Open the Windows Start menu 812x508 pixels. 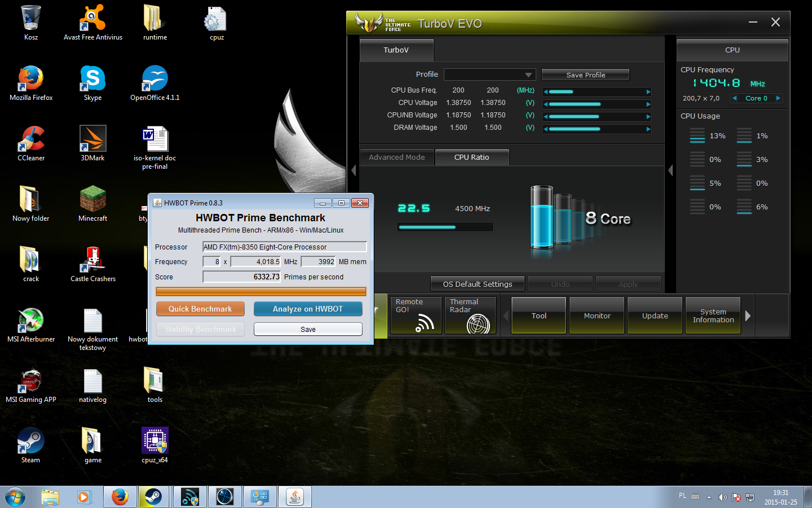pyautogui.click(x=15, y=497)
